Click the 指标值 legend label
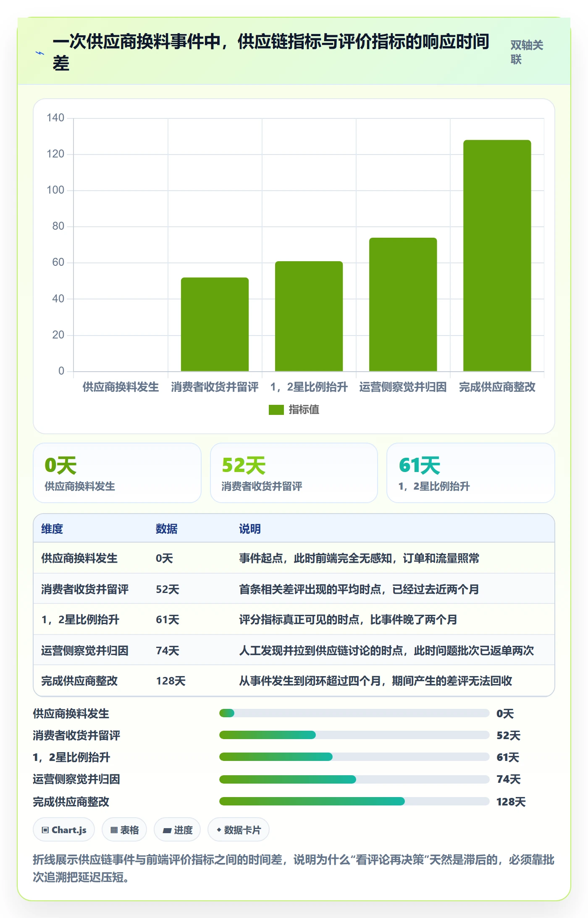 (x=304, y=409)
